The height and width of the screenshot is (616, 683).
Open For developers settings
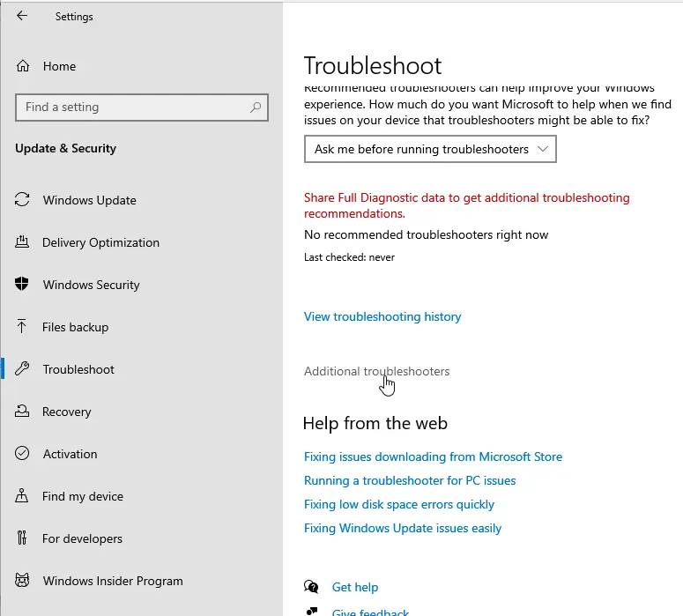click(82, 538)
